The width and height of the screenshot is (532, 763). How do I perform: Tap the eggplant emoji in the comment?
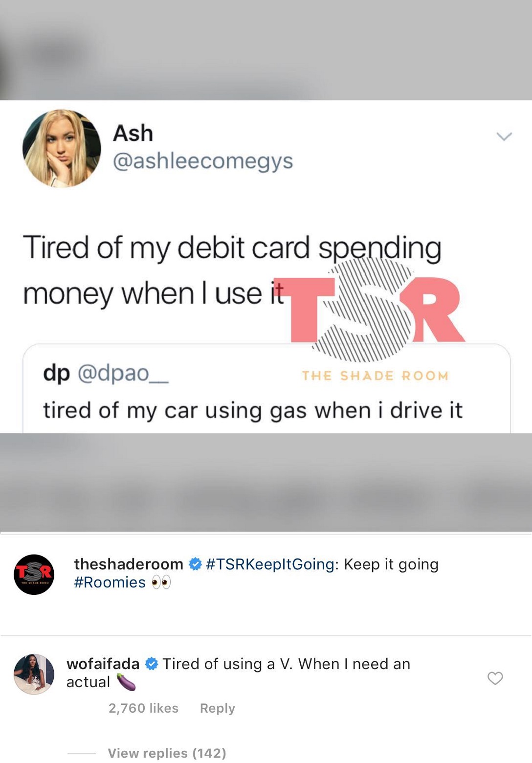pyautogui.click(x=126, y=682)
